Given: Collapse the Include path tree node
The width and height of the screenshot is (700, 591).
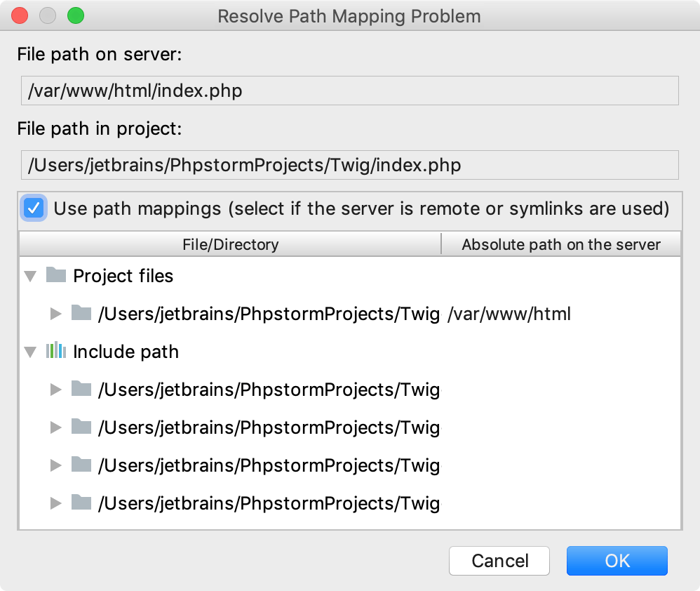Looking at the screenshot, I should [30, 352].
